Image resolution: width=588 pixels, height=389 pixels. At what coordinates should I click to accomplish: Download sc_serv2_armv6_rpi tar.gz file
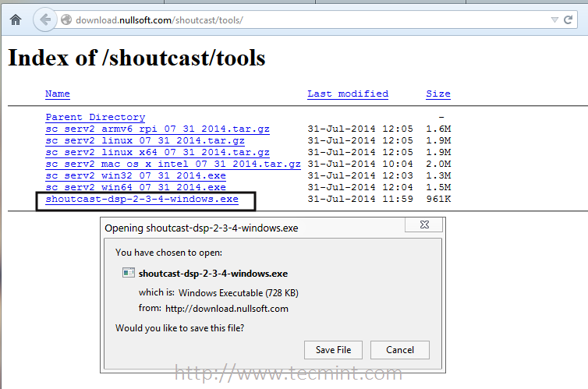pos(158,129)
